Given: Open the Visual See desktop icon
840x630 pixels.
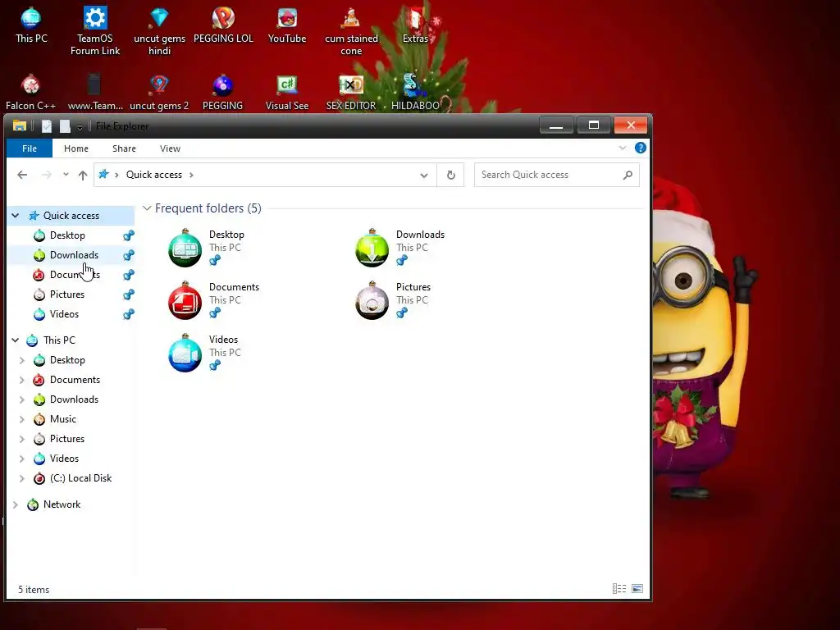Looking at the screenshot, I should coord(287,93).
